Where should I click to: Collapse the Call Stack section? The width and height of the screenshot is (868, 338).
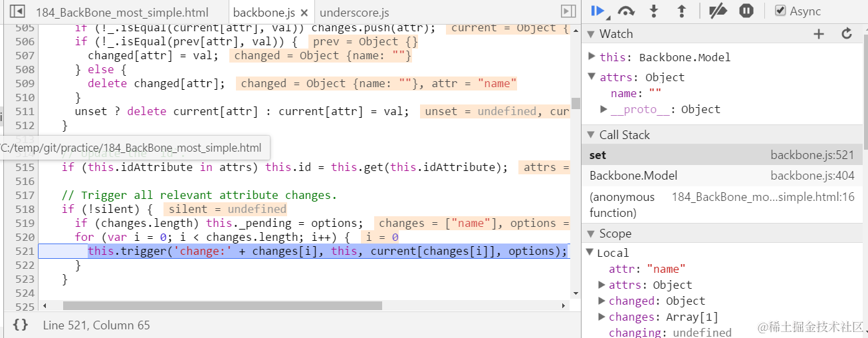pos(591,135)
